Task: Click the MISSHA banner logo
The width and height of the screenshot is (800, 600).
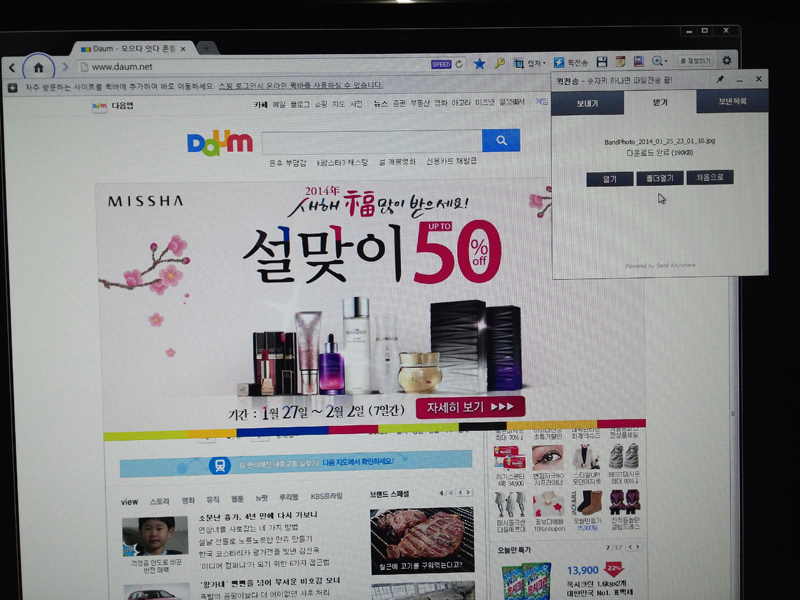Action: pyautogui.click(x=145, y=201)
